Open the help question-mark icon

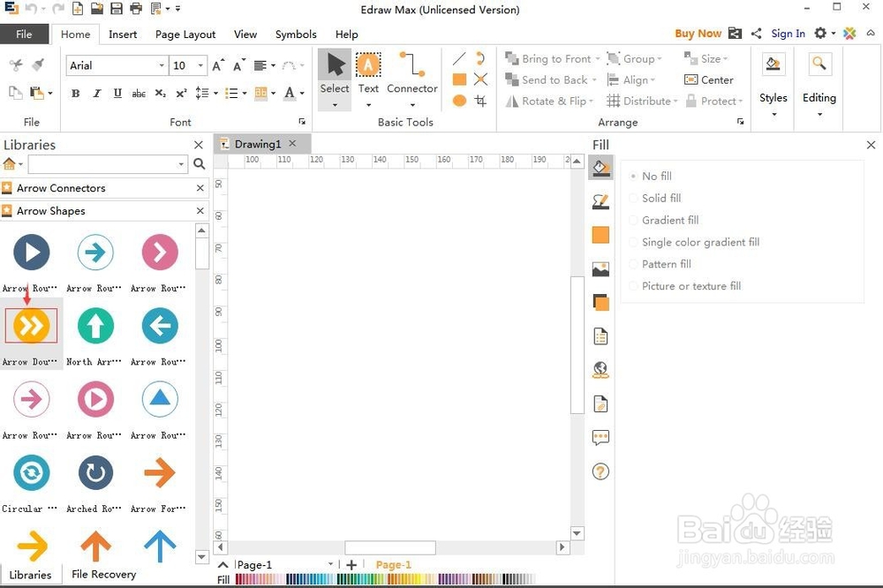pos(600,472)
